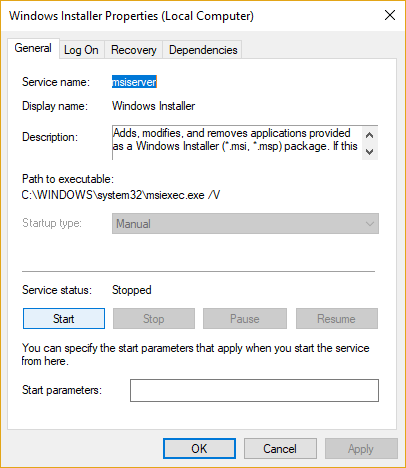Image resolution: width=406 pixels, height=468 pixels.
Task: Confirm with the OK button
Action: (199, 449)
